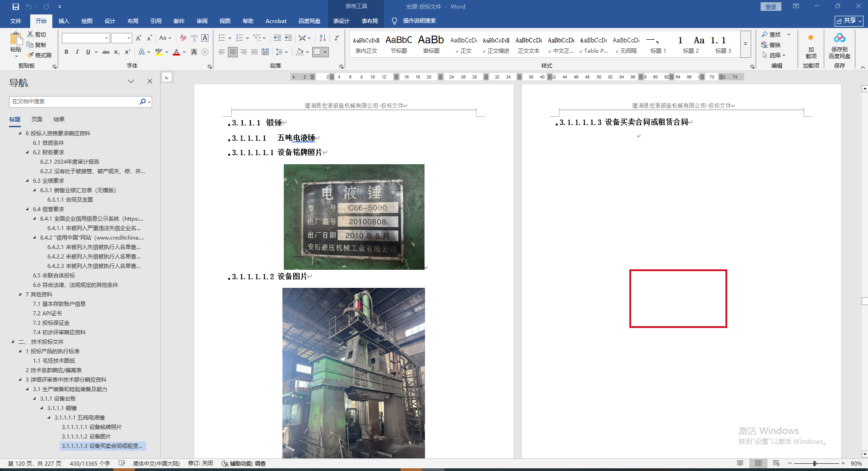Open the font name dropdown
Image resolution: width=868 pixels, height=471 pixels.
point(106,38)
